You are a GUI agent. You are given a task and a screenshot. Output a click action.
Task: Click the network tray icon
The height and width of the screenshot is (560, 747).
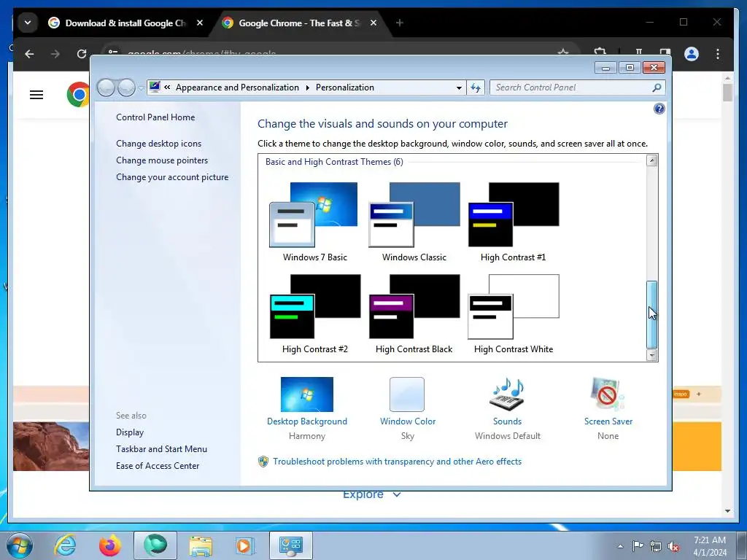[x=656, y=546]
